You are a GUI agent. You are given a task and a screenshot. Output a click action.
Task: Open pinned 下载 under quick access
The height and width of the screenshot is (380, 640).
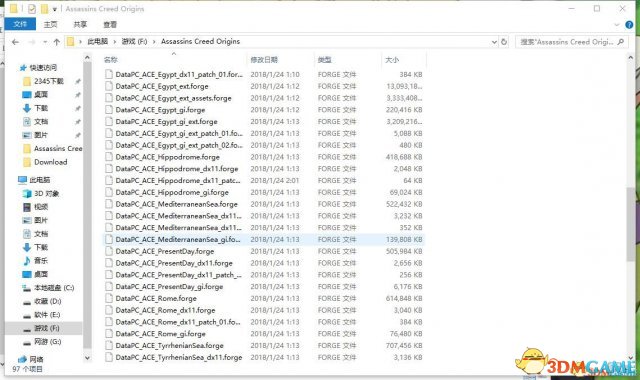[x=41, y=108]
